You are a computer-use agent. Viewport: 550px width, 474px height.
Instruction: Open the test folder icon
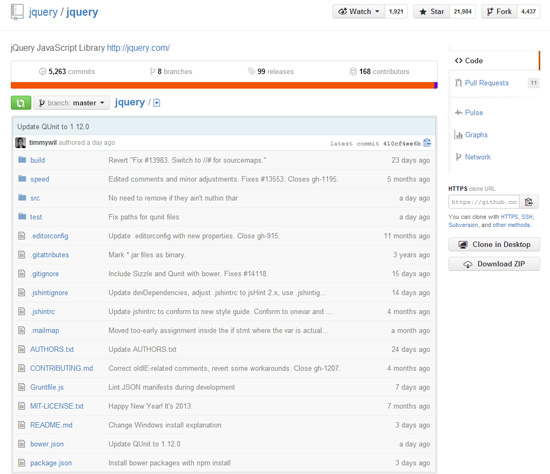coord(22,217)
